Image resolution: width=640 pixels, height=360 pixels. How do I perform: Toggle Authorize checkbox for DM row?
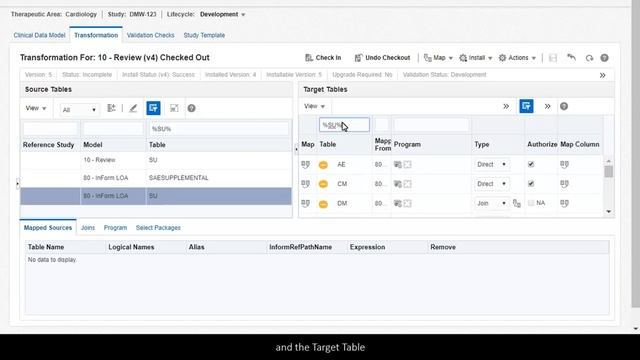tap(531, 203)
